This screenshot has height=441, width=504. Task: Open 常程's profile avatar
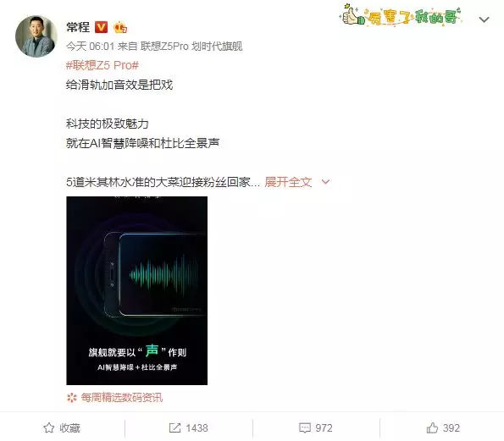(x=36, y=36)
